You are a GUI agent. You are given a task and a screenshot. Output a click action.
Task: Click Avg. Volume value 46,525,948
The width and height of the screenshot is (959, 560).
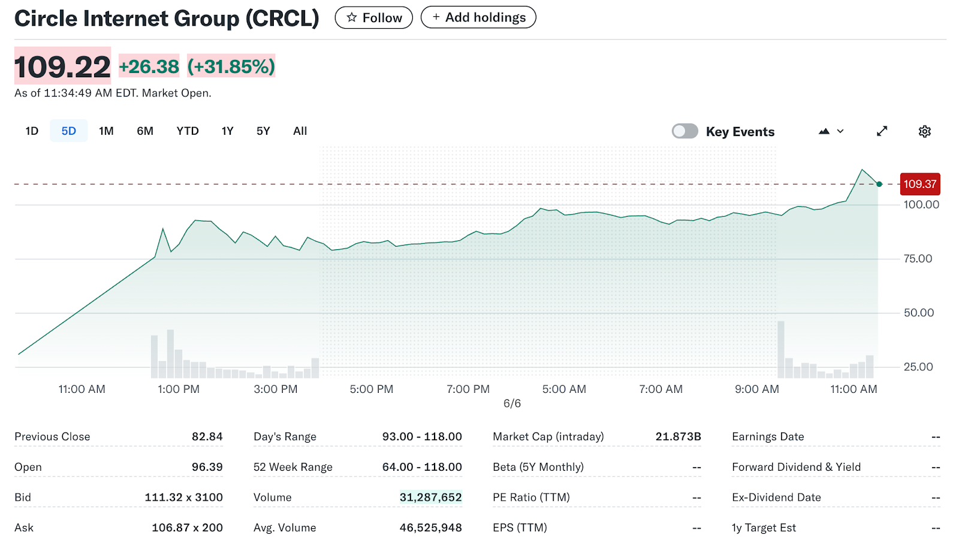tap(430, 528)
